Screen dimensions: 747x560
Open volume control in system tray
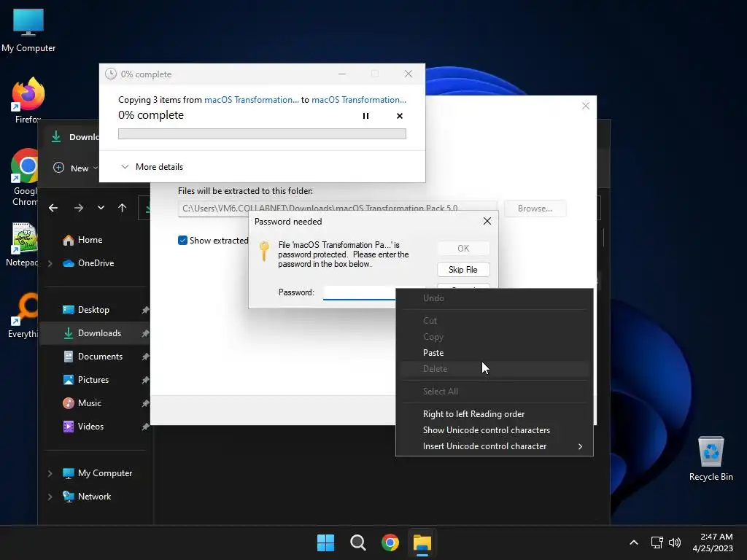point(675,542)
